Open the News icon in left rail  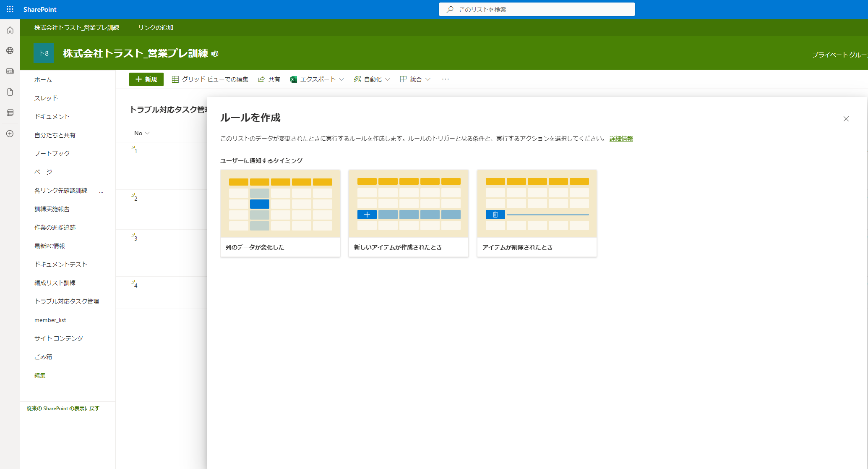10,71
